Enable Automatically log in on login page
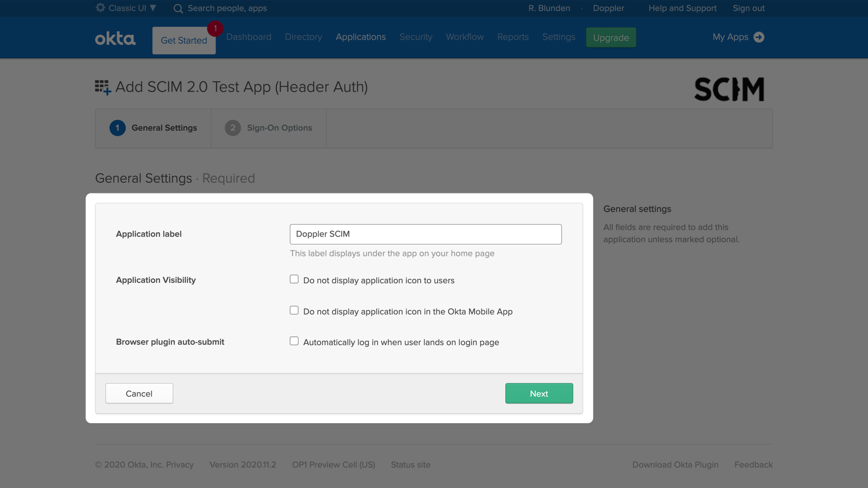 click(x=294, y=341)
